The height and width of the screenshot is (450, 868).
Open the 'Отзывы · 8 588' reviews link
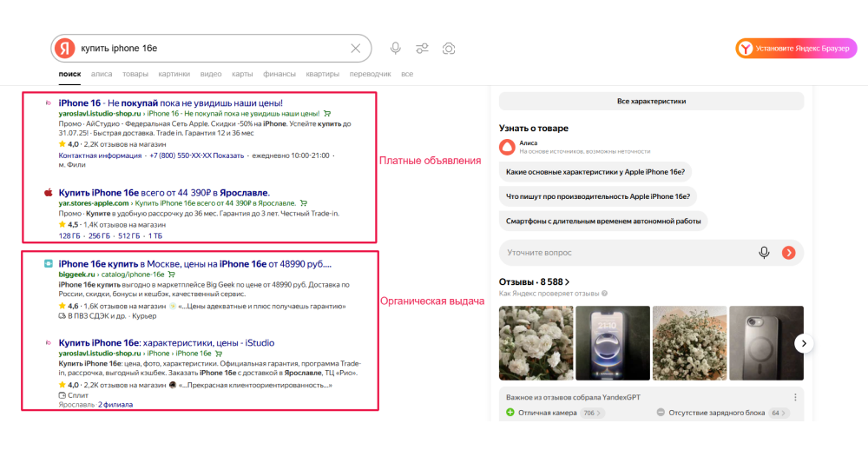(x=534, y=282)
